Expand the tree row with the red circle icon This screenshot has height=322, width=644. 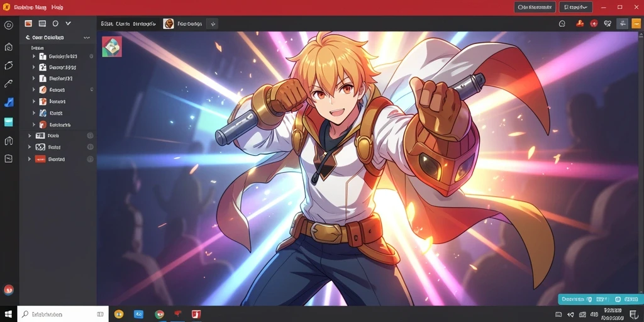[x=34, y=125]
